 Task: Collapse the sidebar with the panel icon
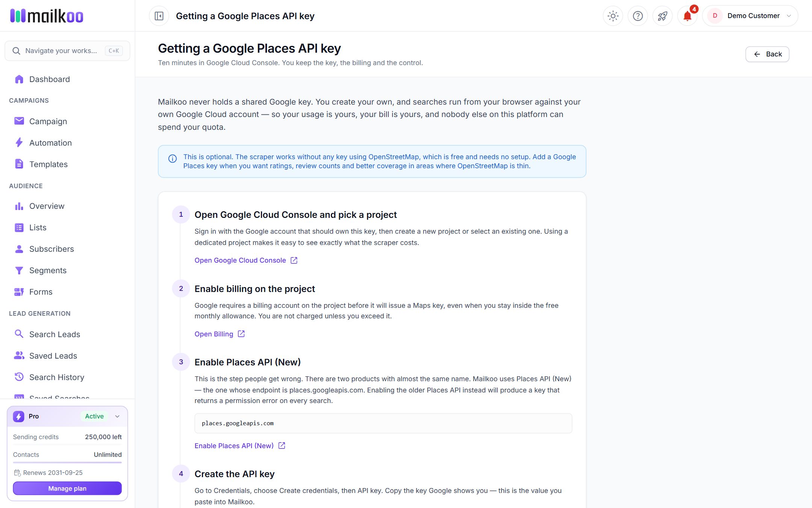pos(159,16)
